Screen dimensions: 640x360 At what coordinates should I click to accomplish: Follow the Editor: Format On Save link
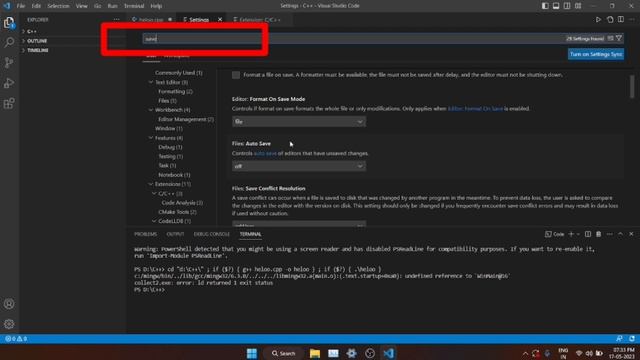coord(475,109)
